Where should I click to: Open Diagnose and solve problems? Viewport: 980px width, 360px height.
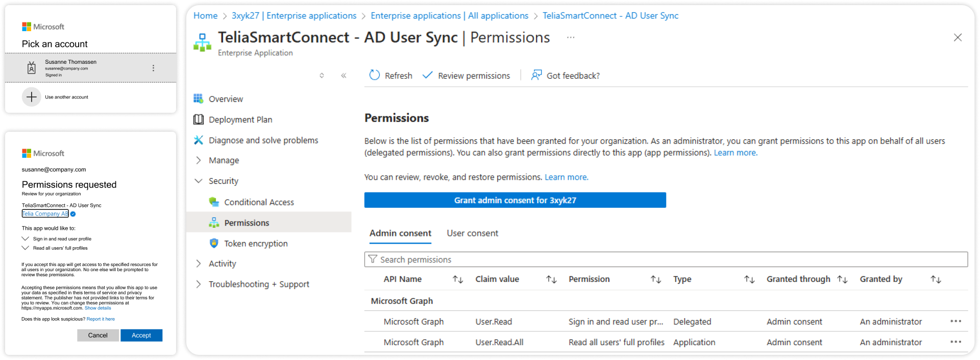point(263,140)
